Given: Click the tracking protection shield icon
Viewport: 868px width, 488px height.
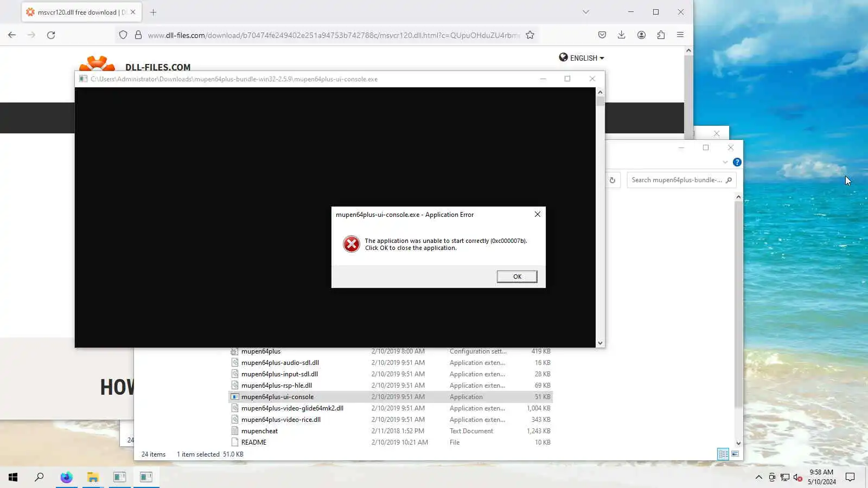Looking at the screenshot, I should pos(123,35).
